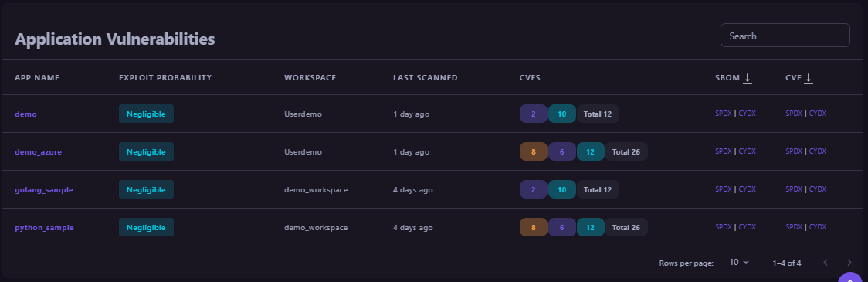
Task: Click the APP NAME column header
Action: pos(37,77)
